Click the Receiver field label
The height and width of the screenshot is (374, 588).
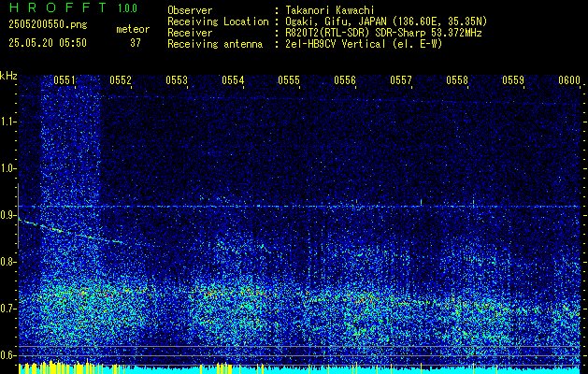pyautogui.click(x=190, y=33)
